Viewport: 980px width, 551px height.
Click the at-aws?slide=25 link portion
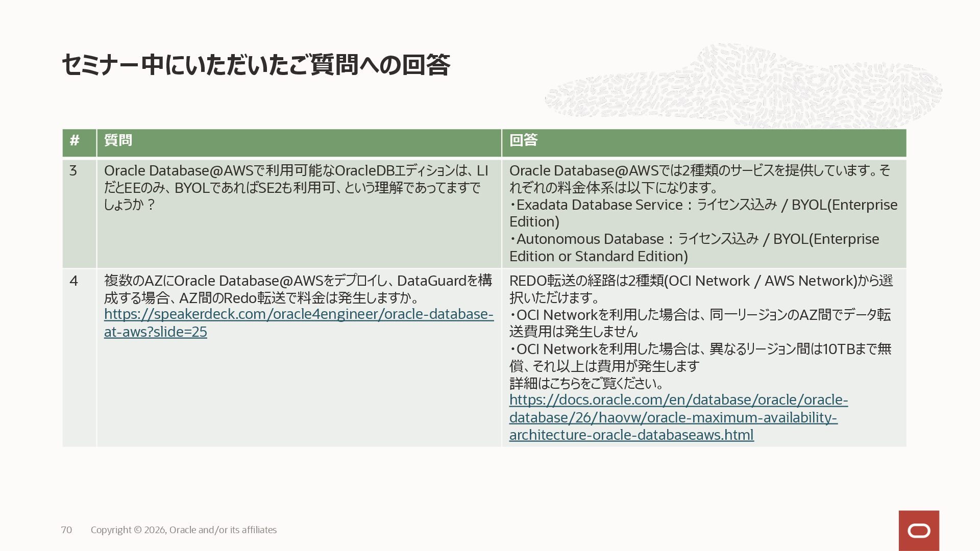click(x=155, y=332)
